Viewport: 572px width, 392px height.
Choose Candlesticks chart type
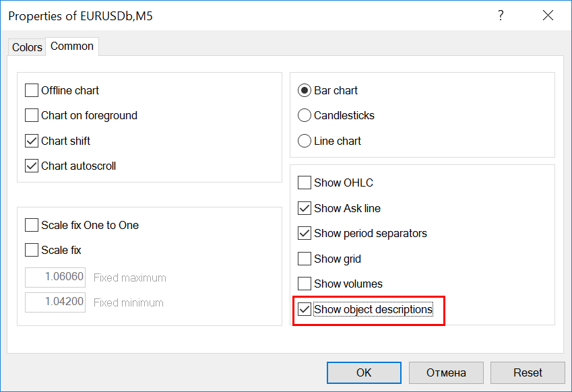(x=305, y=115)
